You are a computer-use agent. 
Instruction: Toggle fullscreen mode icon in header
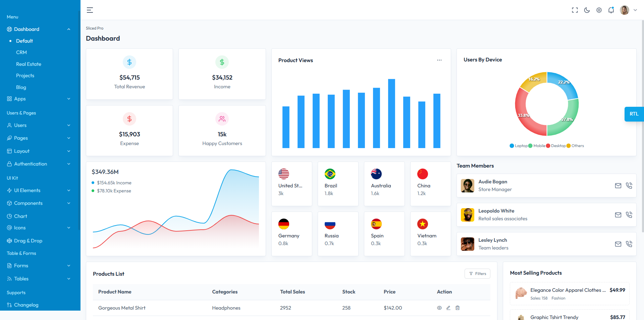pos(575,10)
